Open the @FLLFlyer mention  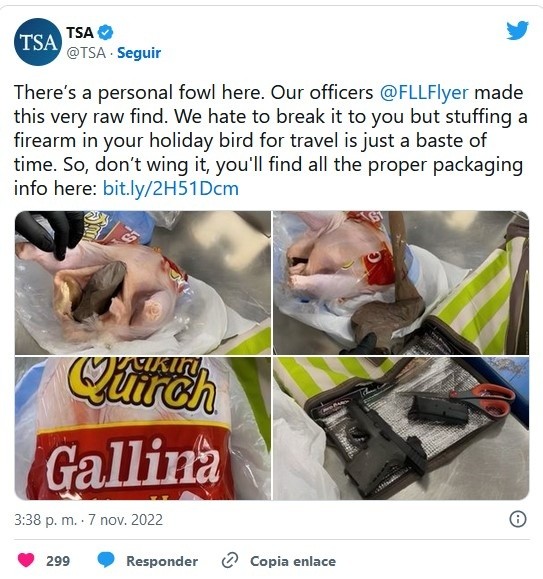click(x=424, y=92)
